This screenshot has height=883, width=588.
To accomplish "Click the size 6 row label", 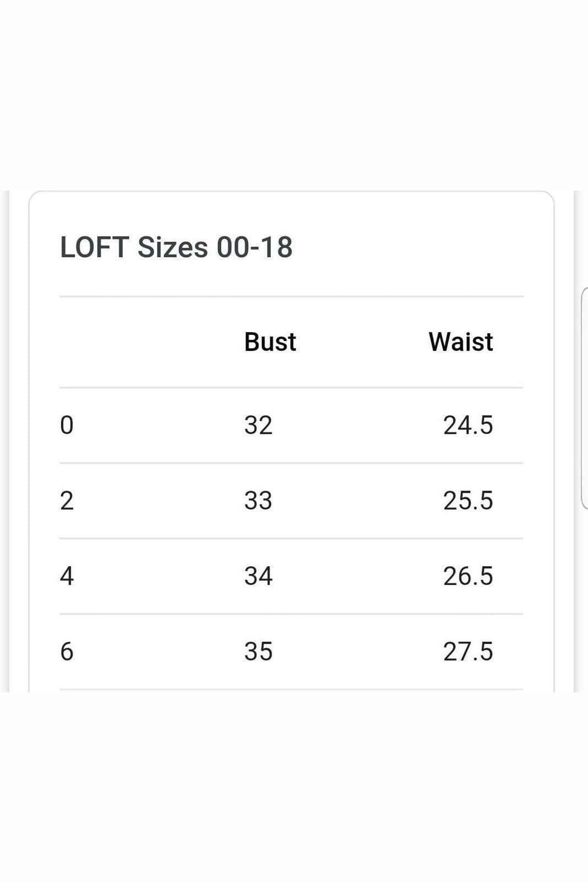I will coord(67,651).
